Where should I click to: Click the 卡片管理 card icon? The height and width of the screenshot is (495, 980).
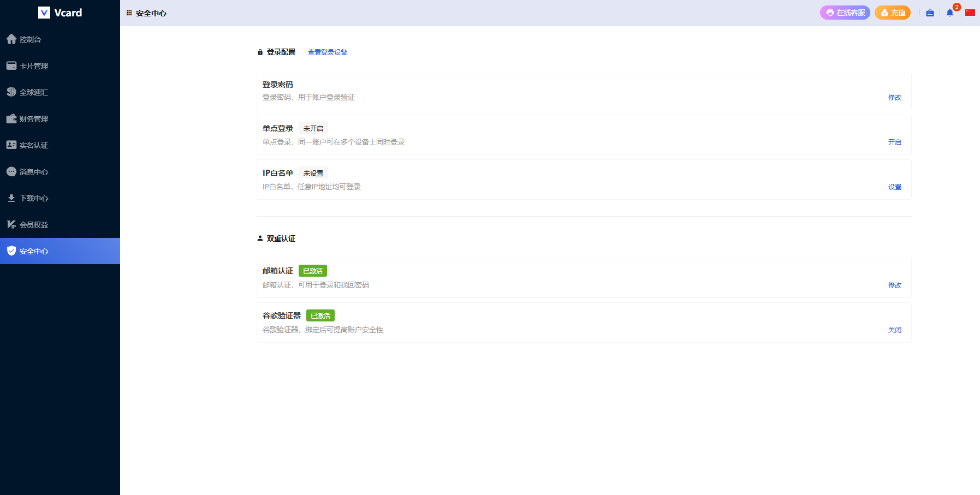[11, 65]
